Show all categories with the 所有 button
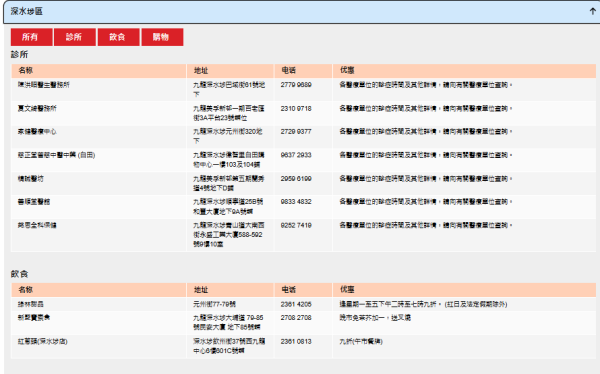600x374 pixels. point(31,37)
